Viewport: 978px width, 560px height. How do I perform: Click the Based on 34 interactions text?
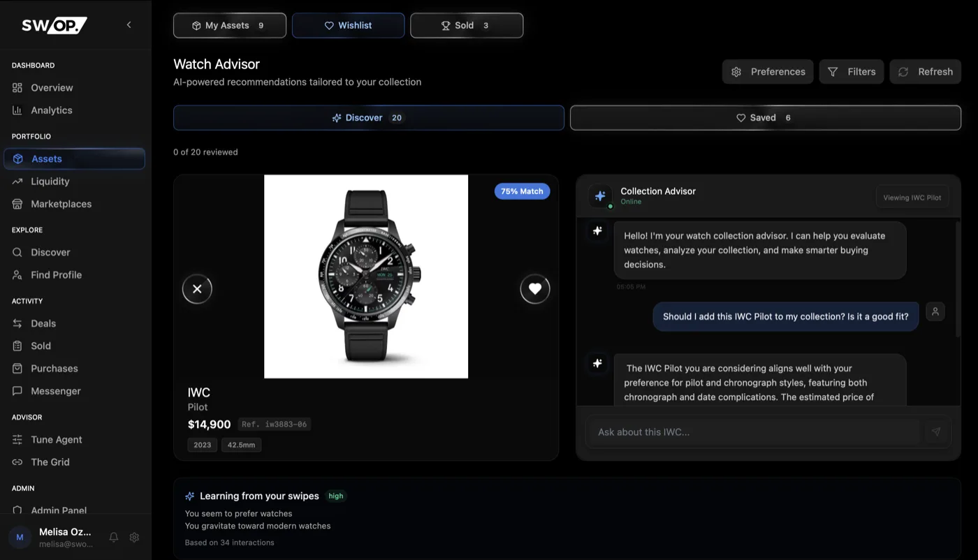point(229,543)
